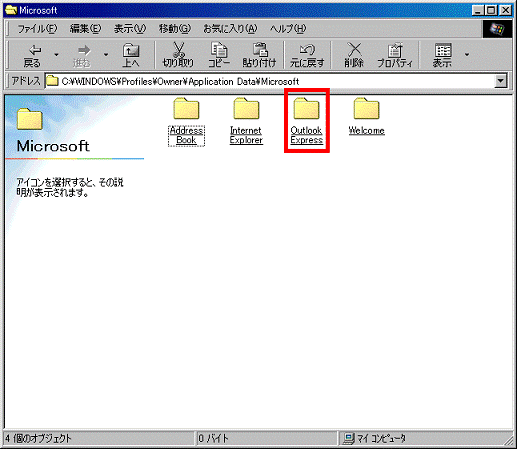Click the Internet Explorer folder label
The height and width of the screenshot is (449, 517).
point(246,135)
